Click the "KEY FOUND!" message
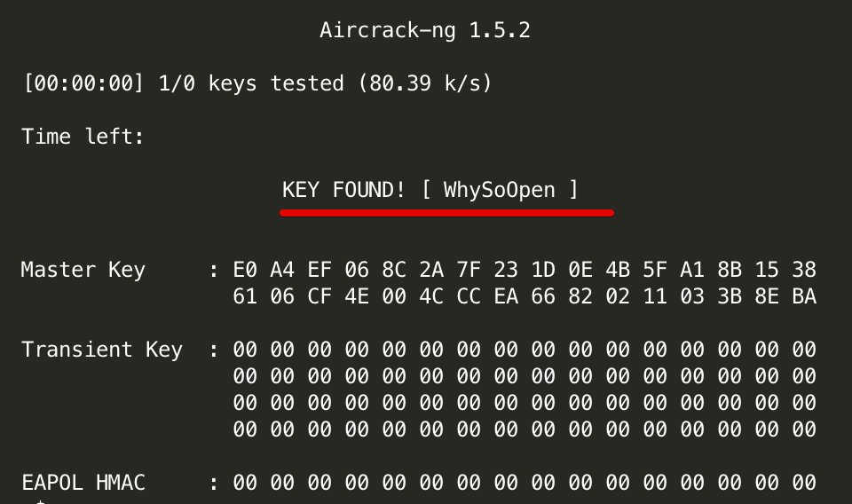852x504 pixels. [344, 190]
